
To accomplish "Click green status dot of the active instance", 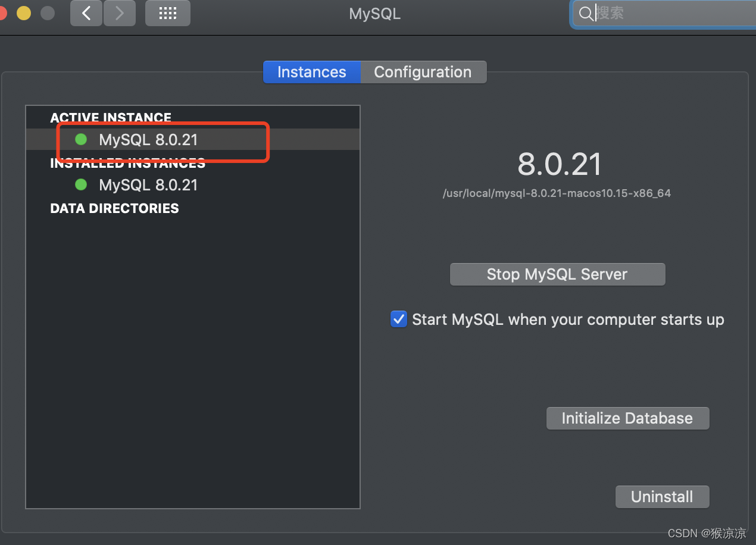I will pos(81,139).
